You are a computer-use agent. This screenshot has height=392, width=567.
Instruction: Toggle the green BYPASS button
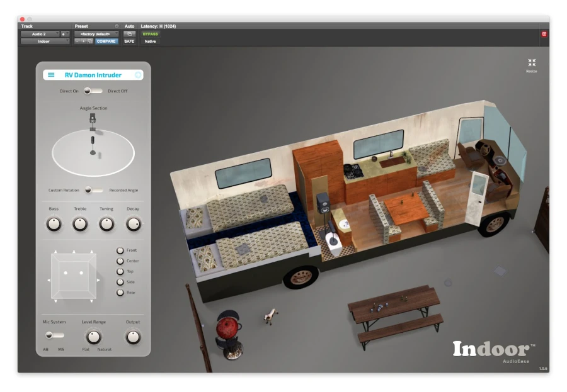pyautogui.click(x=150, y=34)
